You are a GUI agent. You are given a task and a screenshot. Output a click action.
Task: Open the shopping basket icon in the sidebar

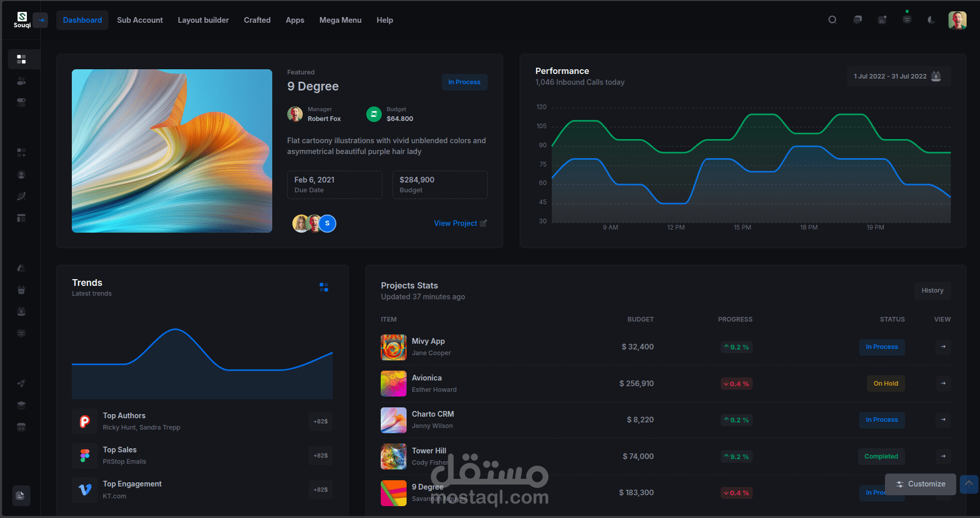(x=21, y=290)
